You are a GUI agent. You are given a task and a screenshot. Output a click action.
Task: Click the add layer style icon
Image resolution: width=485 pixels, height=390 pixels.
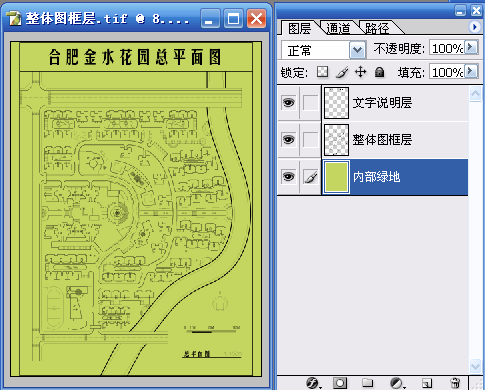[x=312, y=383]
